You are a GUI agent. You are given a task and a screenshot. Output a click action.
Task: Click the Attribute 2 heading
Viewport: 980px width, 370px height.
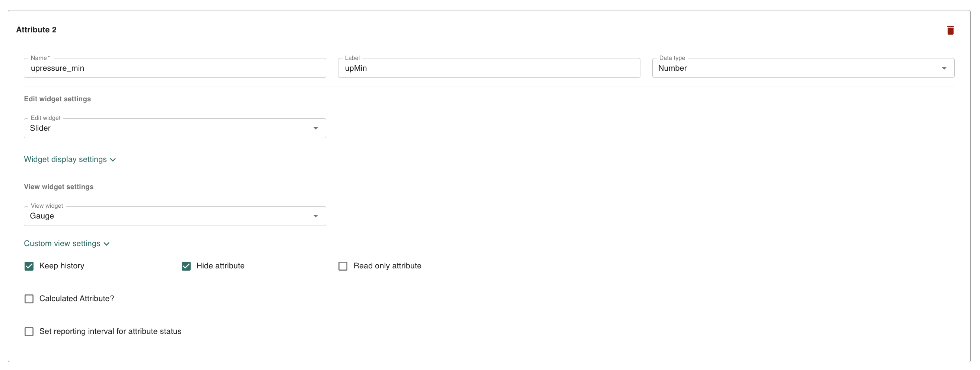tap(36, 30)
